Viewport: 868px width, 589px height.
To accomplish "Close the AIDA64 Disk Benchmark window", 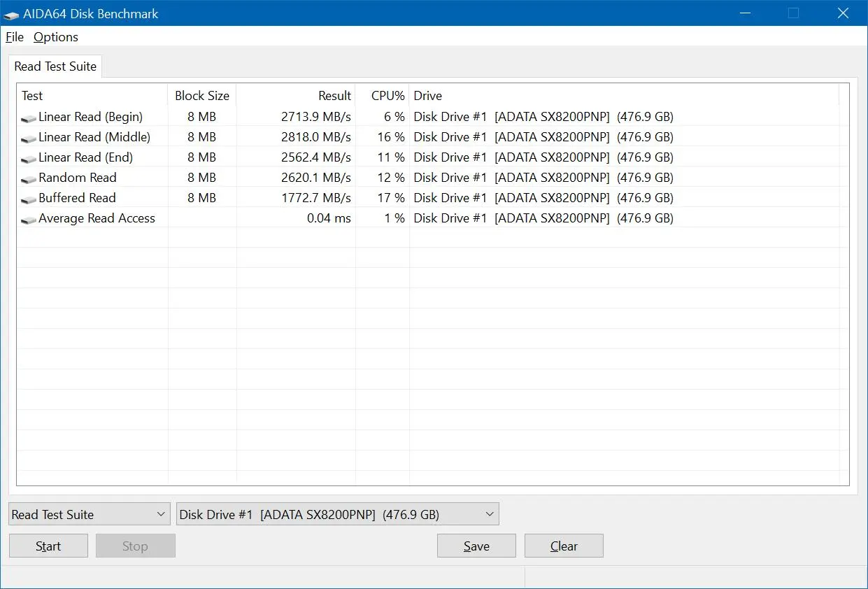I will point(843,13).
